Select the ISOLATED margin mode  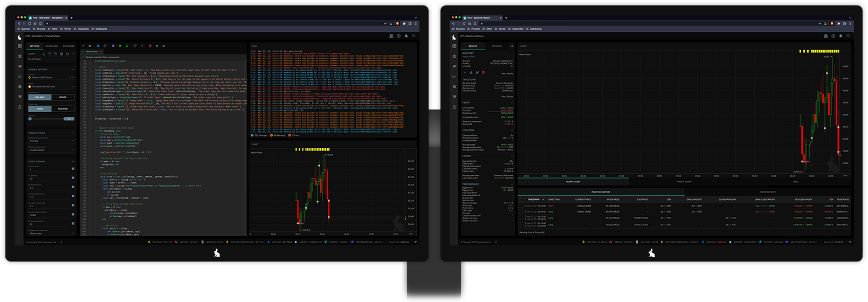(x=63, y=108)
